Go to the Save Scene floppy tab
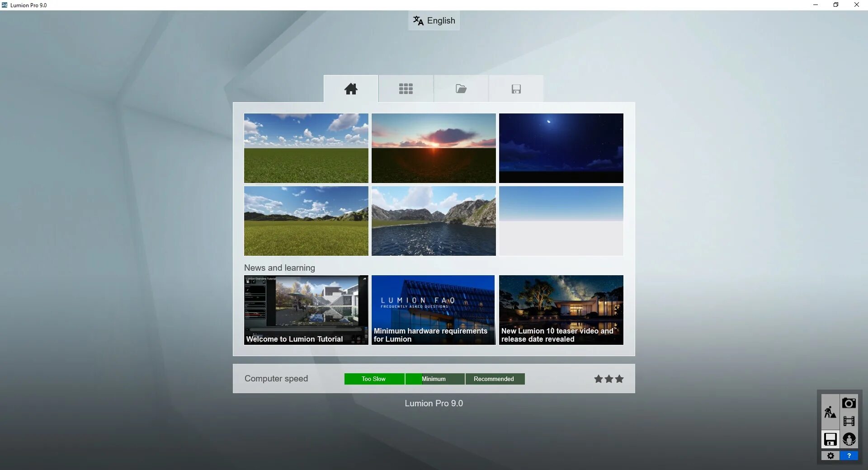 516,89
